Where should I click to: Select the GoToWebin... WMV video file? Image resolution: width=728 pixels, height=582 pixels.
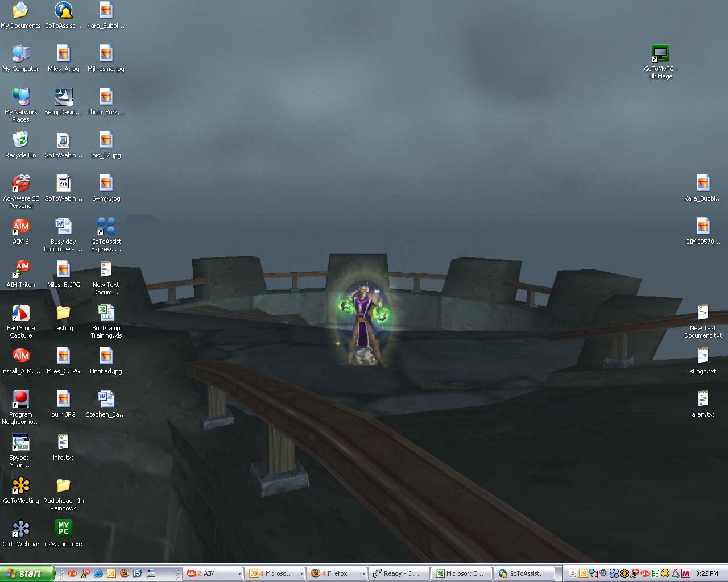click(63, 145)
